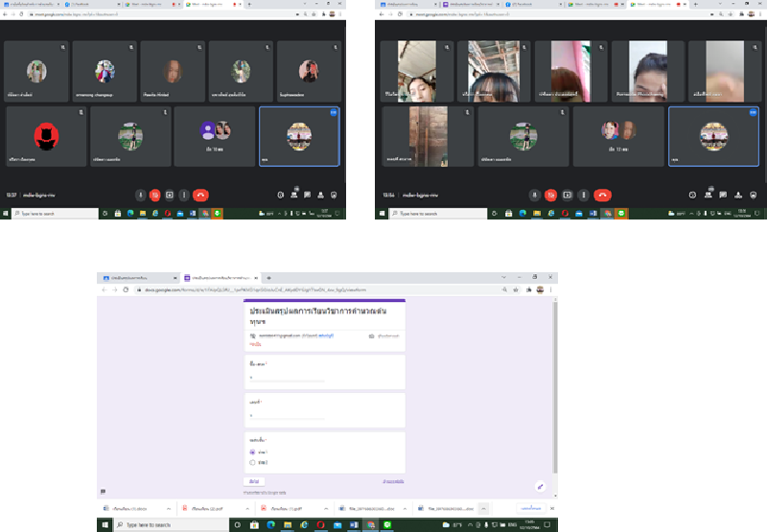Click the name answer field on the form
The width and height of the screenshot is (767, 532).
coord(288,379)
